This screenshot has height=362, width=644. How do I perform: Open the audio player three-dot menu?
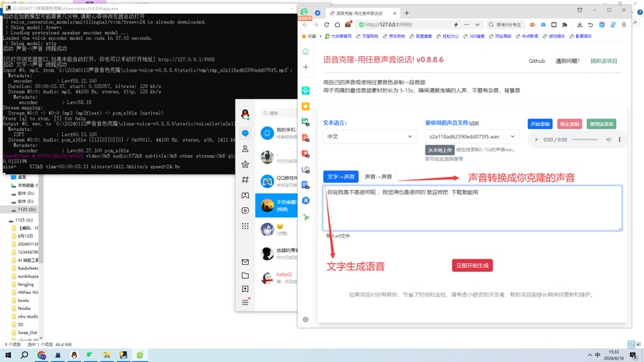coord(620,140)
